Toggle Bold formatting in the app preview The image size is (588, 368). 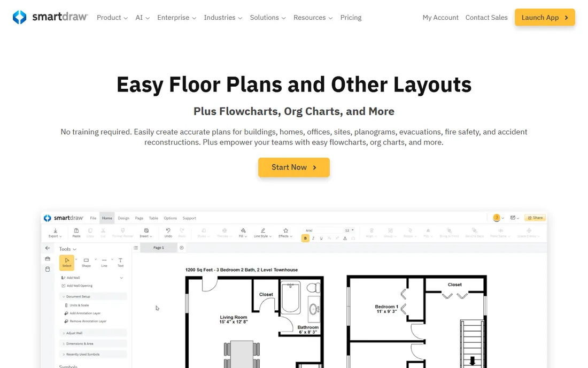point(305,238)
